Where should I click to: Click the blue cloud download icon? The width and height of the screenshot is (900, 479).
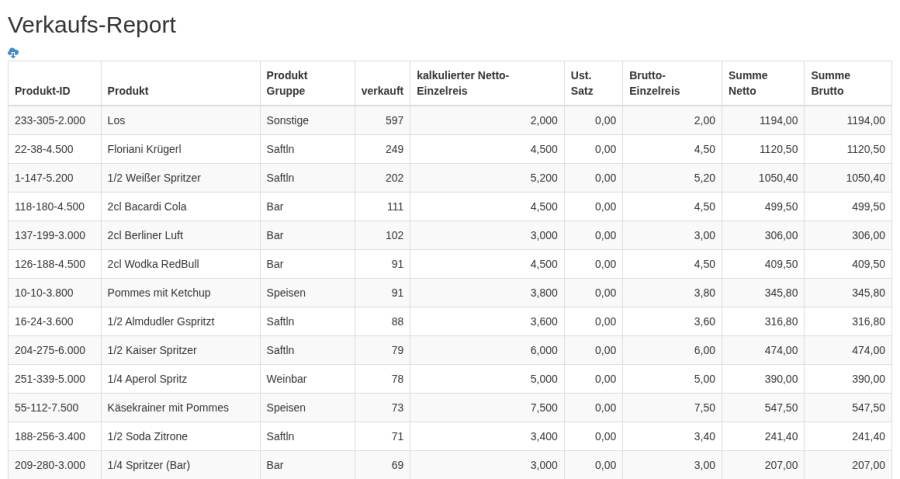click(13, 53)
